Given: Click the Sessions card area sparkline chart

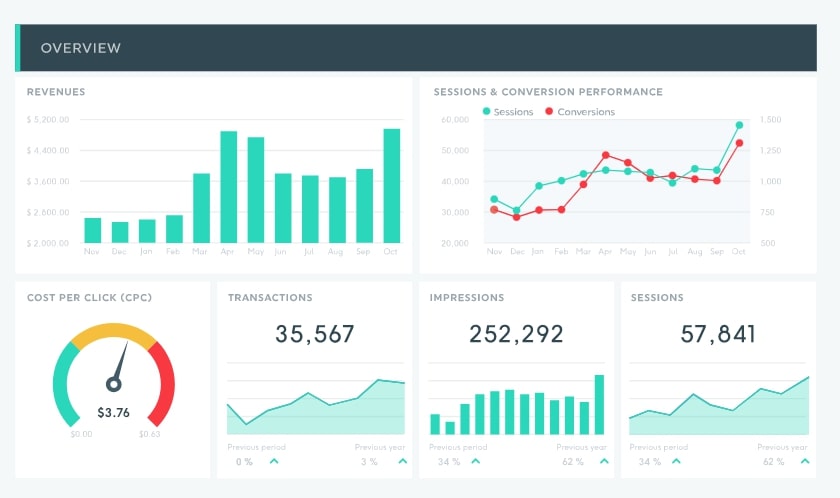Looking at the screenshot, I should click(719, 405).
